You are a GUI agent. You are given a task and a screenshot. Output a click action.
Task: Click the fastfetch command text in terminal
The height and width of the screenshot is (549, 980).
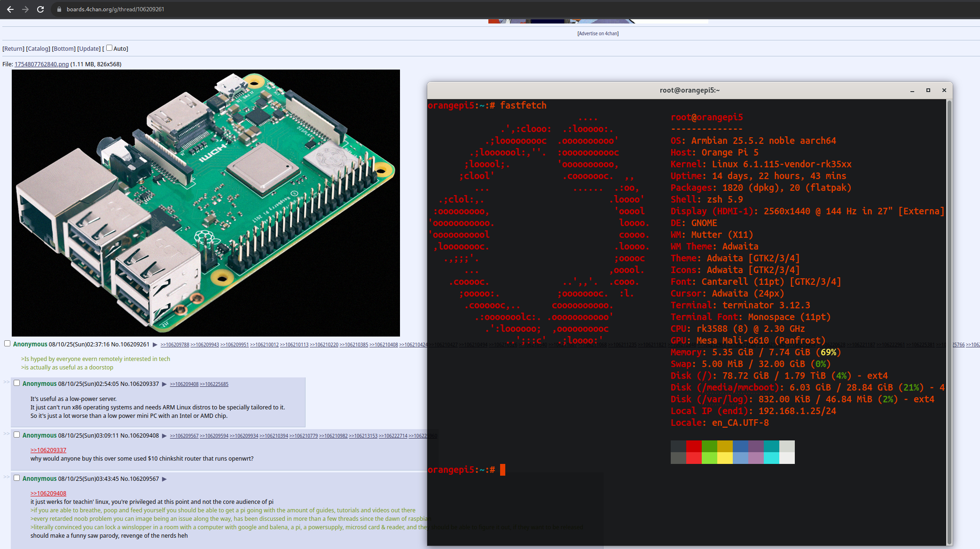click(x=523, y=105)
